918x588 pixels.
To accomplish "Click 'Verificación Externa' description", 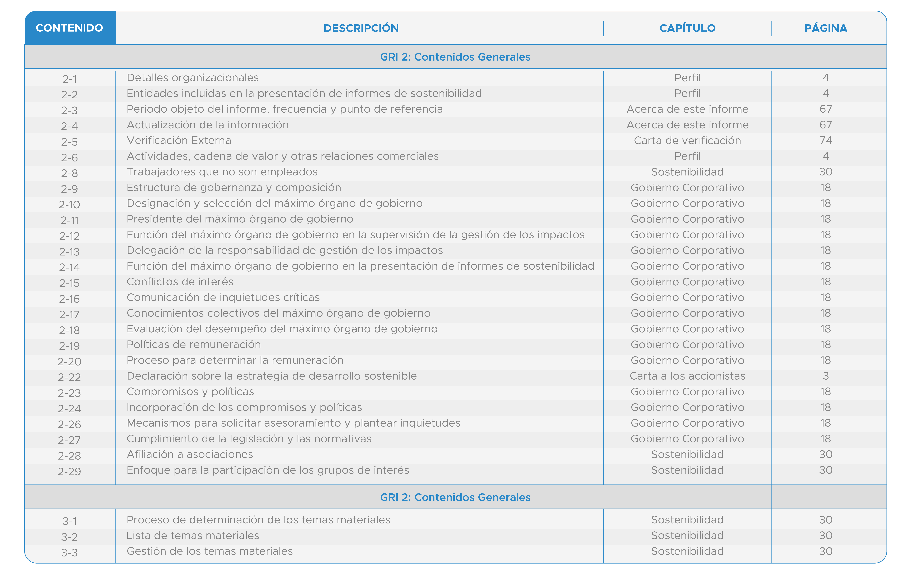I will pos(179,141).
